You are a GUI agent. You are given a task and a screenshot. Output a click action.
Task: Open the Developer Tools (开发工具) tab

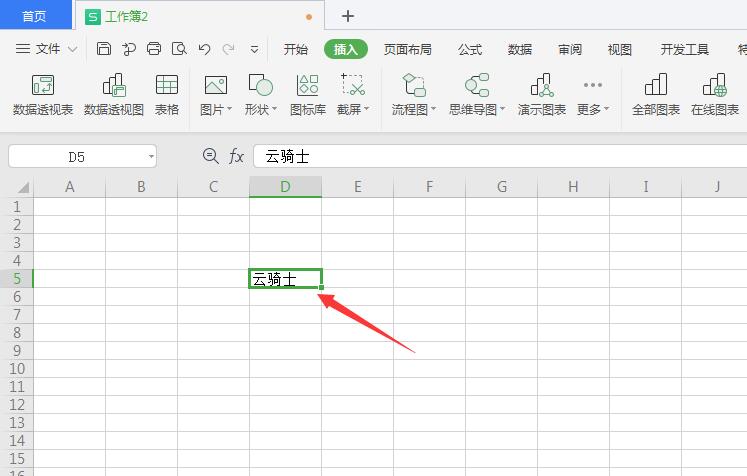pyautogui.click(x=685, y=49)
